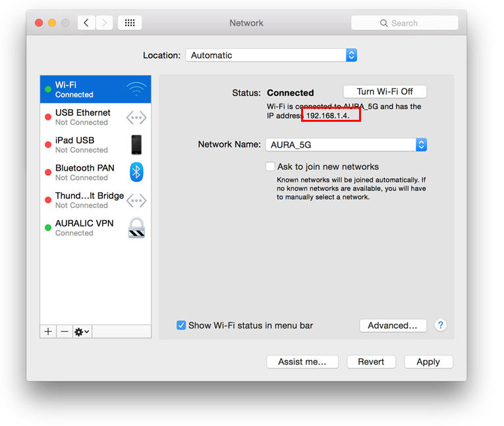This screenshot has width=504, height=426.
Task: Select AURALIC VPN service
Action: (96, 228)
